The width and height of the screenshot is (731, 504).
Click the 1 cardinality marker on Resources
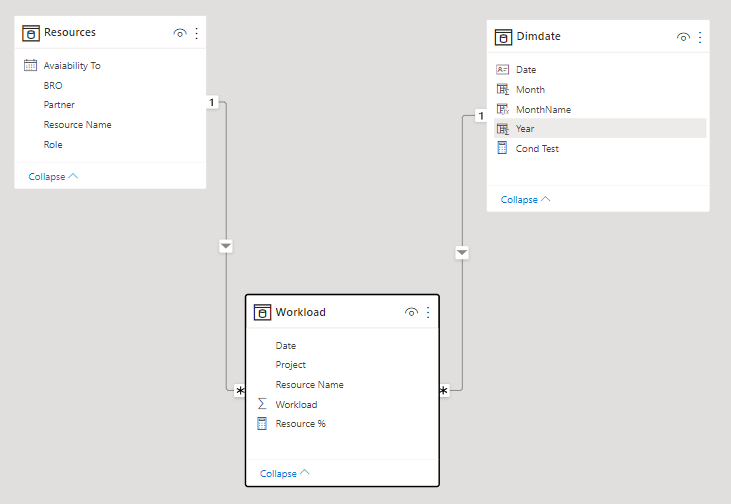(212, 102)
